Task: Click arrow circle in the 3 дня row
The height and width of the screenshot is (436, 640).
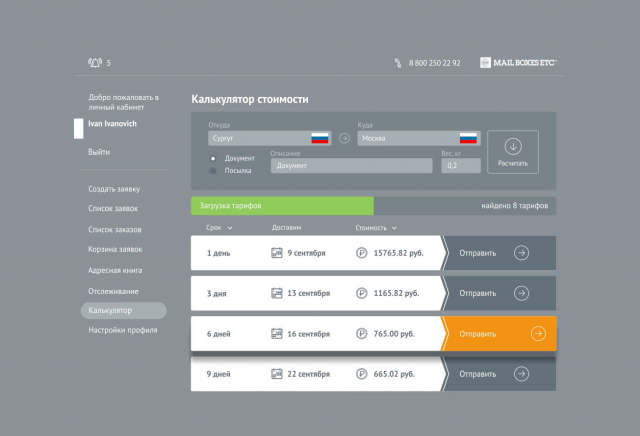Action: point(521,293)
